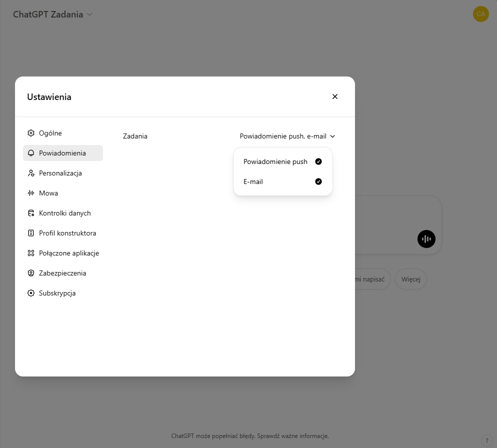Start voice mode with the waveform button
The width and height of the screenshot is (497, 448).
click(426, 239)
